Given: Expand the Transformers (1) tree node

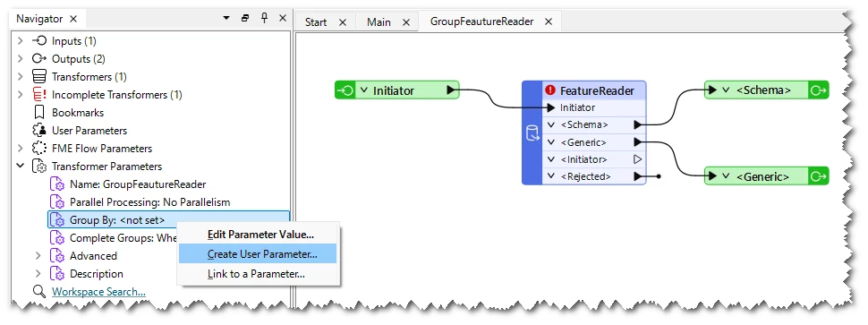Looking at the screenshot, I should tap(21, 76).
